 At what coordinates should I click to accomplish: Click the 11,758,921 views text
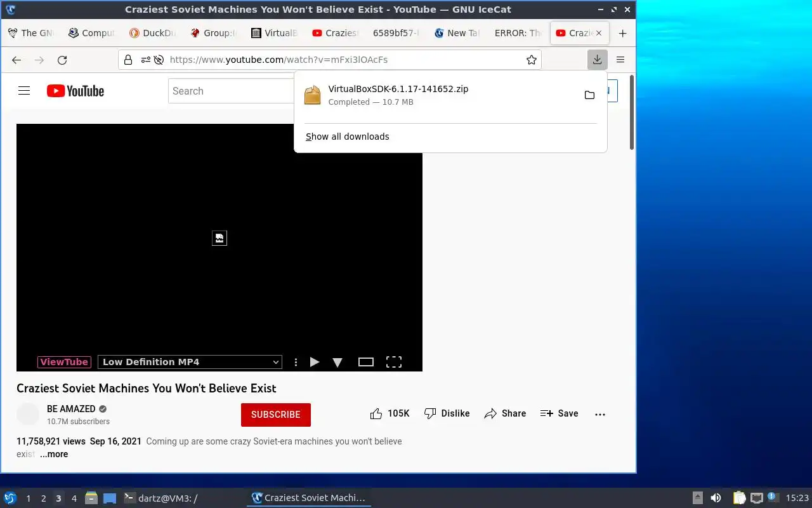(51, 441)
